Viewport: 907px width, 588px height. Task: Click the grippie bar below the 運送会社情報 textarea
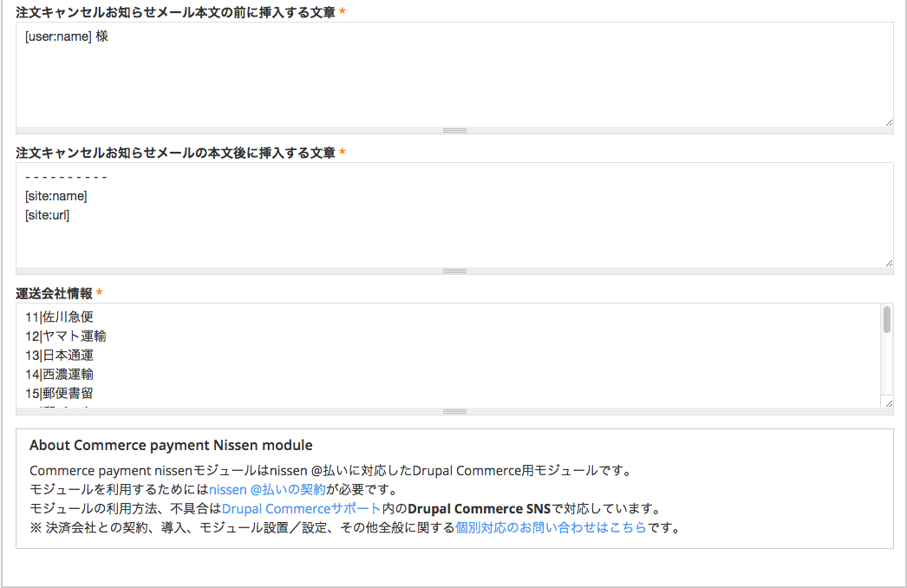pyautogui.click(x=454, y=411)
